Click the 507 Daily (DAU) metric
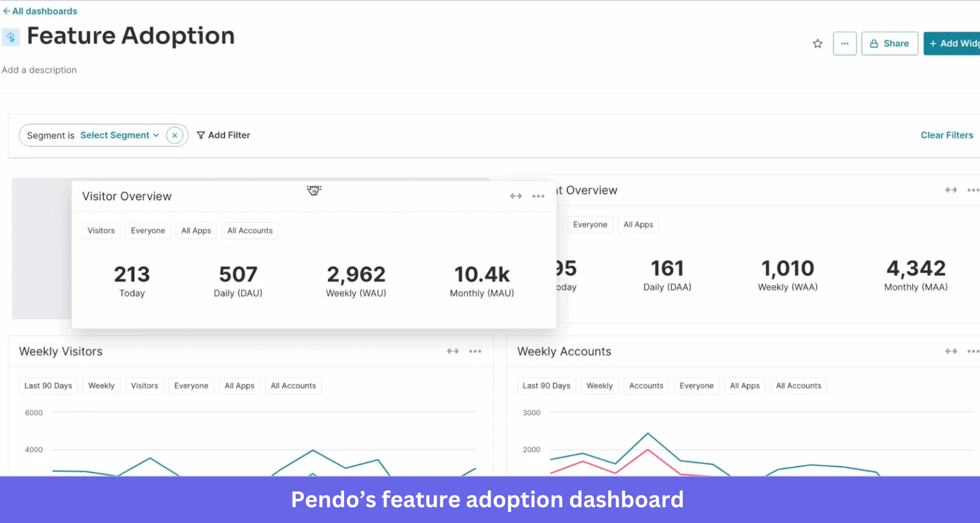This screenshot has width=980, height=523. pyautogui.click(x=238, y=281)
